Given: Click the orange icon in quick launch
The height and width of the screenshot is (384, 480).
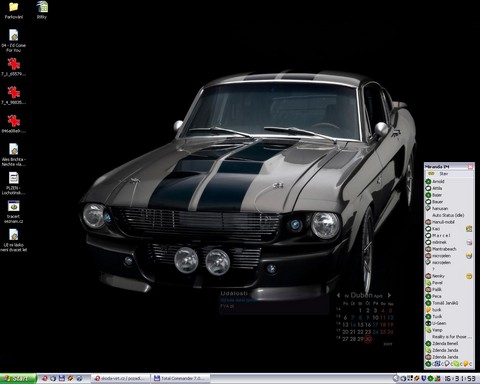Looking at the screenshot, I should point(70,378).
